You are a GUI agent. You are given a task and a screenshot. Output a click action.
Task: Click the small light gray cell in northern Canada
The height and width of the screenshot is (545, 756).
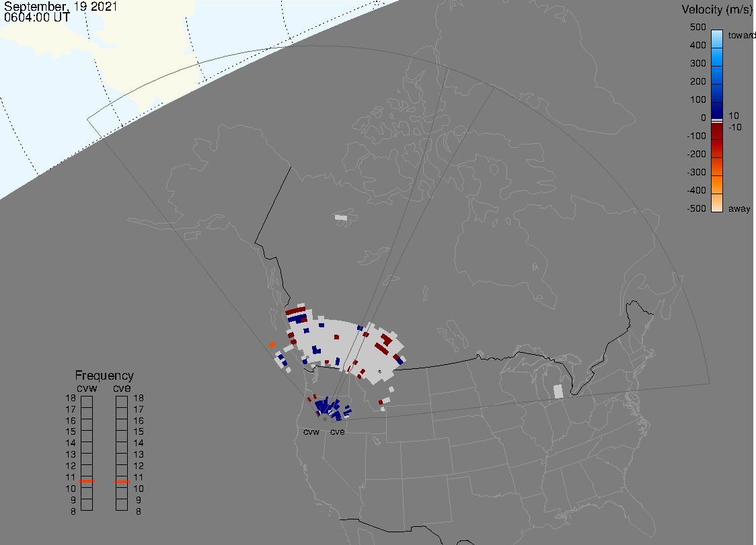pyautogui.click(x=342, y=217)
